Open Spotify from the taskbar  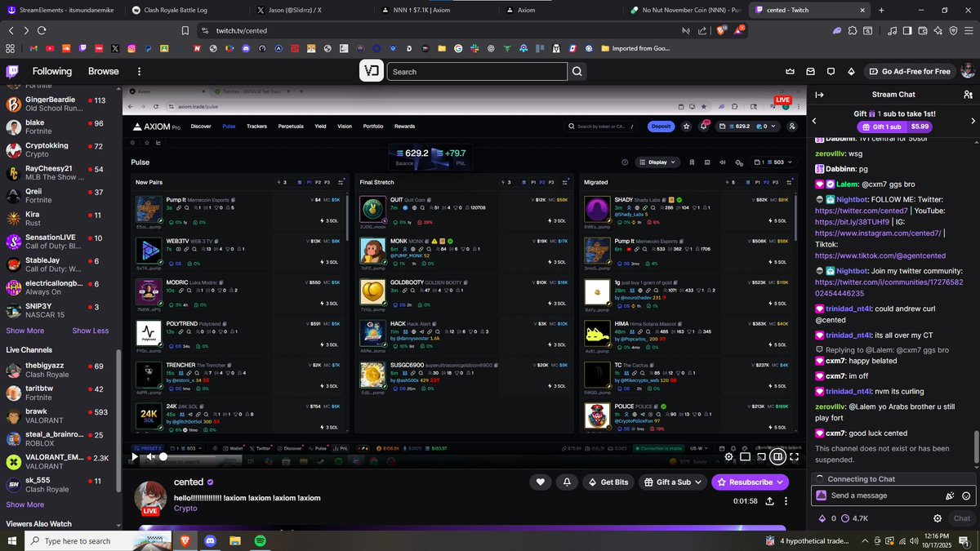point(261,540)
